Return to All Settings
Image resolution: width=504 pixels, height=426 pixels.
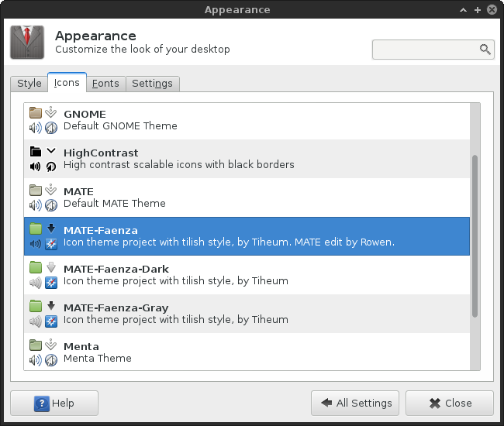tap(355, 403)
